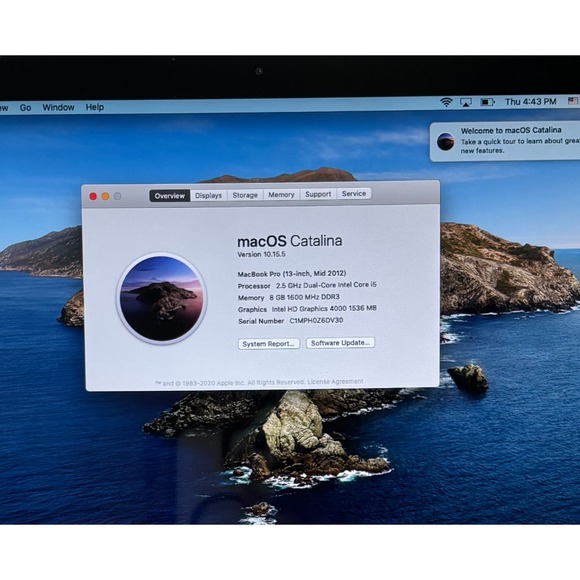Switch to the Displays tab
The image size is (580, 580).
[x=209, y=195]
